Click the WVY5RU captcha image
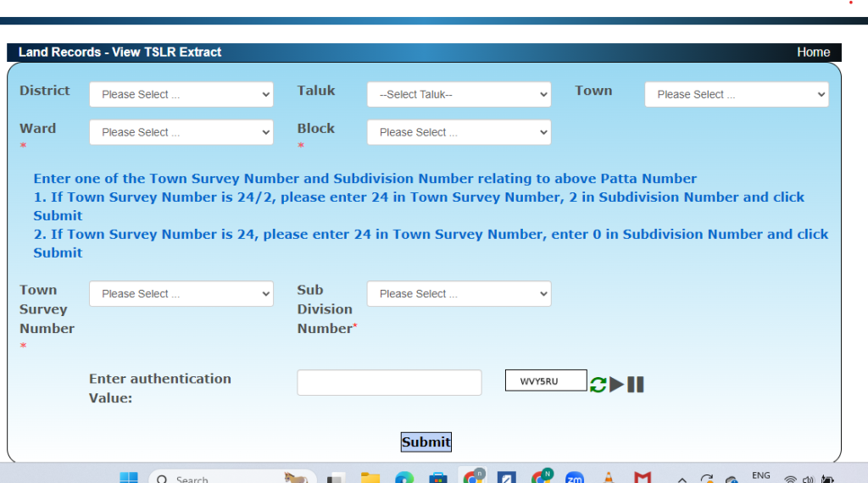This screenshot has height=483, width=868. coord(545,380)
